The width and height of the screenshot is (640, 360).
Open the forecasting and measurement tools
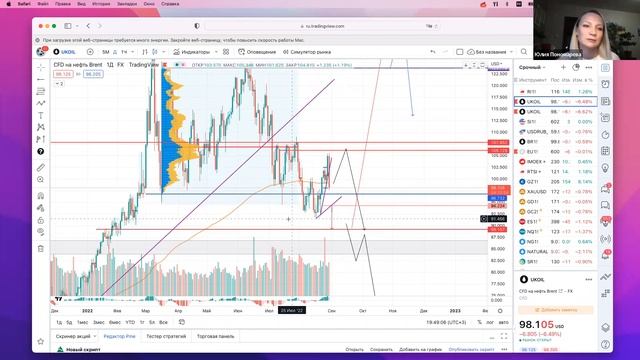pos(40,139)
